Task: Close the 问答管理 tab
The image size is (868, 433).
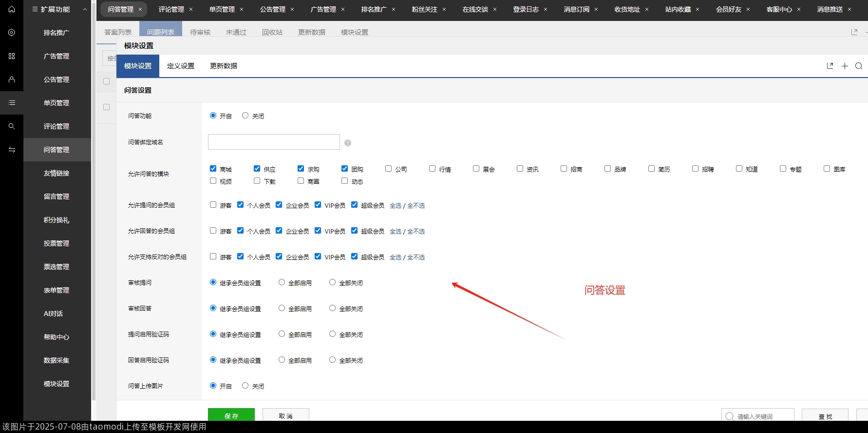Action: click(140, 9)
